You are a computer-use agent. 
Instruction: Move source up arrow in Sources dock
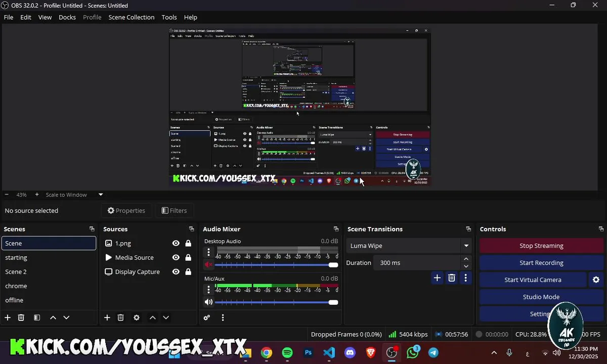(x=152, y=317)
